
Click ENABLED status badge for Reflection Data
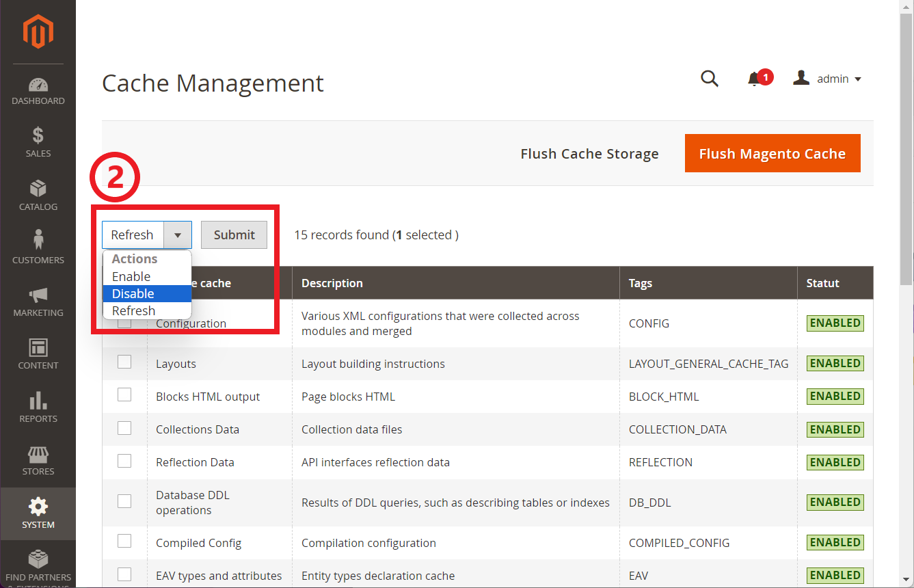click(x=835, y=462)
